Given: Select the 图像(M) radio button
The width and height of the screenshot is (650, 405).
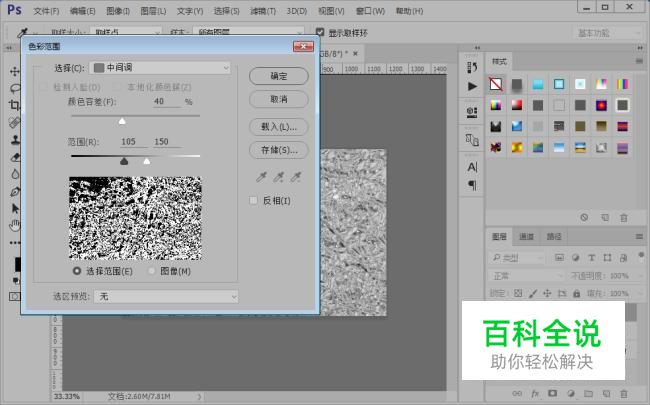Looking at the screenshot, I should (x=152, y=271).
